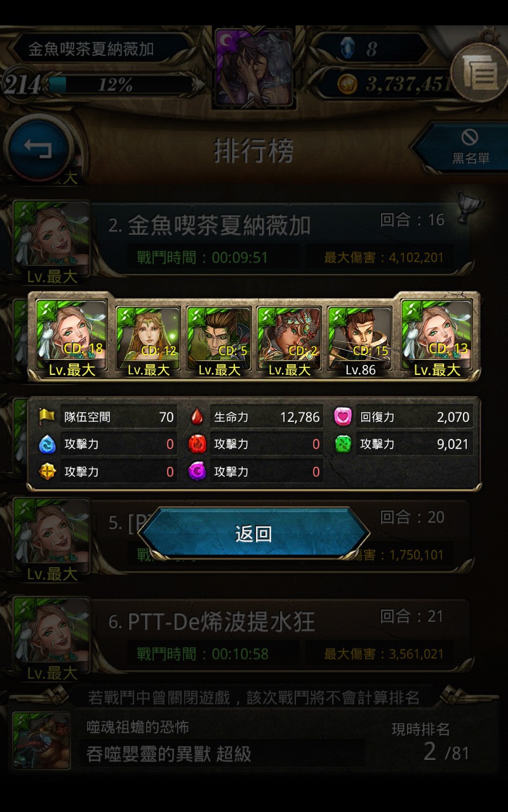Select the leader card with CD 18

click(x=72, y=337)
